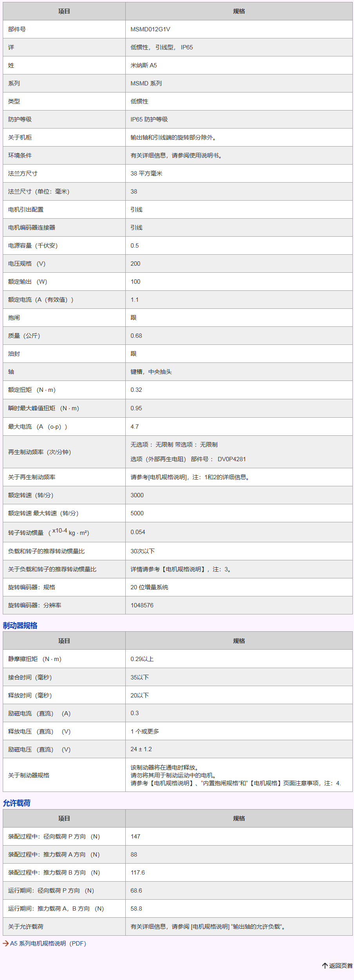
Task: Select the encoder resolution 1048576
Action: [x=142, y=605]
